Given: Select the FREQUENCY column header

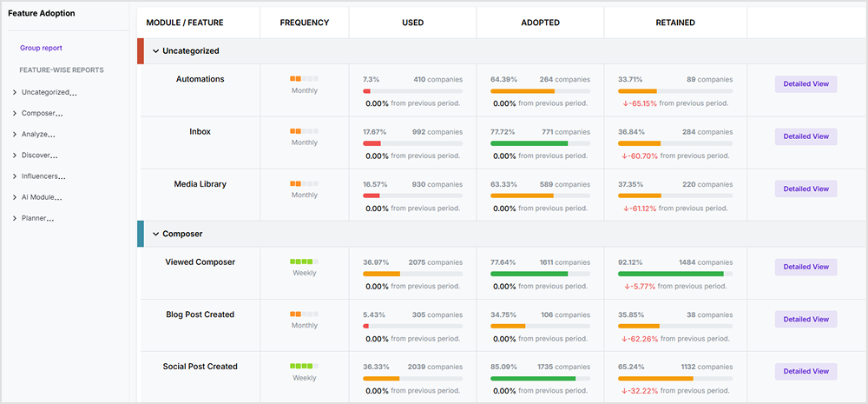Looking at the screenshot, I should pos(305,23).
